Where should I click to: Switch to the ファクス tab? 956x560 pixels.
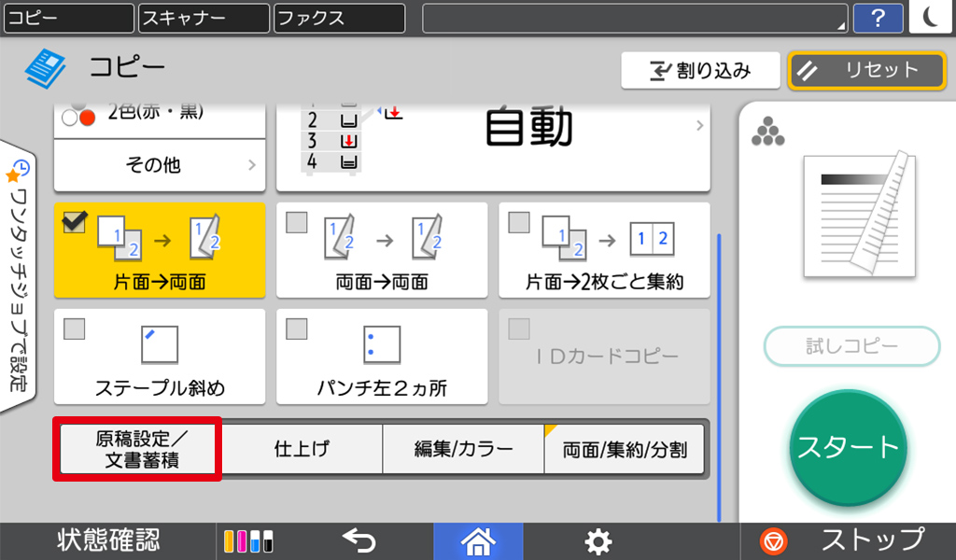click(339, 18)
